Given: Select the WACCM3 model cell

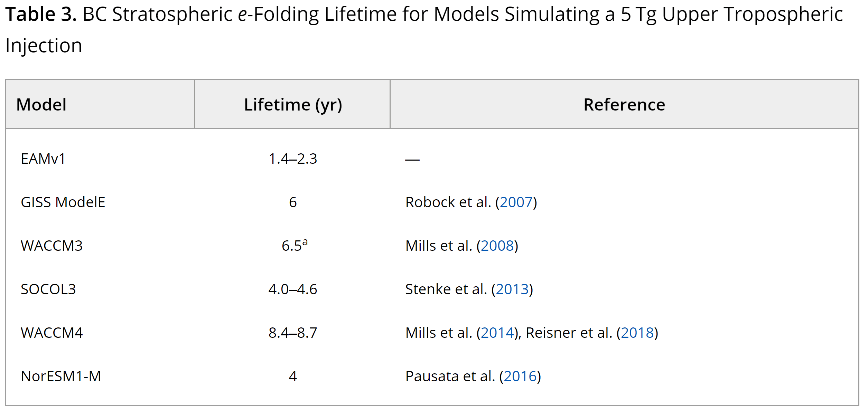Looking at the screenshot, I should tap(52, 246).
